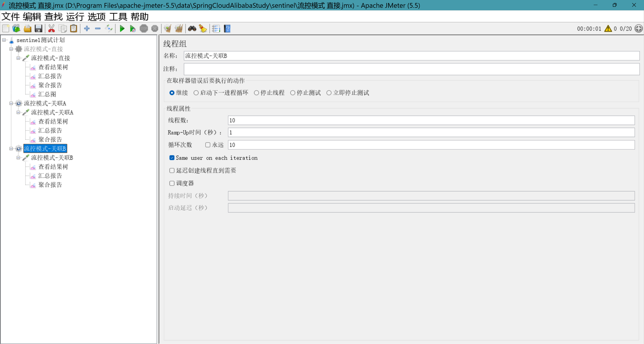Select the 停止线程 radio option
Viewport: 644px width, 344px height.
pos(256,93)
